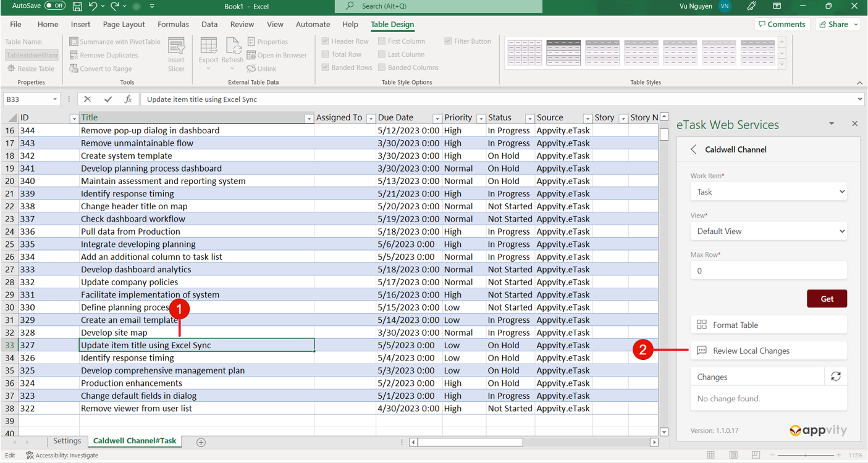The height and width of the screenshot is (463, 868).
Task: Switch to the Formulas ribbon tab
Action: click(173, 24)
